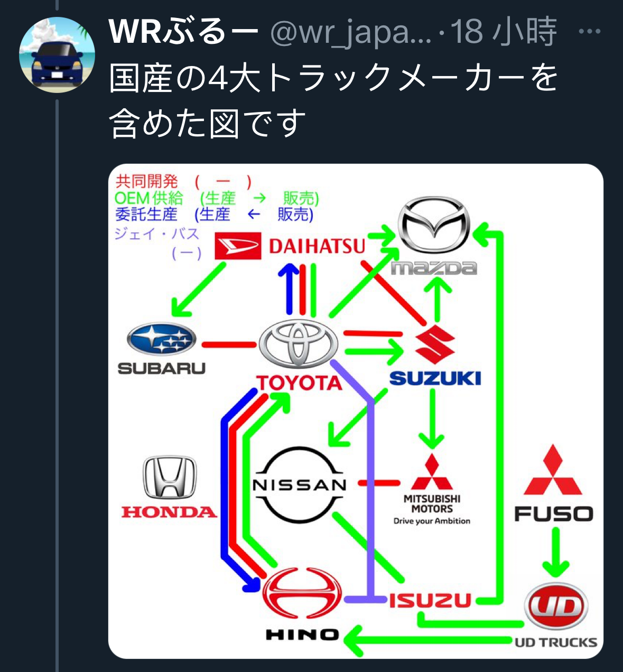
Task: Click the 共同開発 legend label
Action: pos(146,182)
